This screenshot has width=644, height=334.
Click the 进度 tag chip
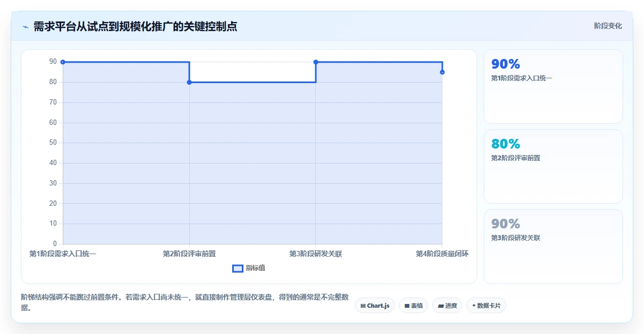447,306
